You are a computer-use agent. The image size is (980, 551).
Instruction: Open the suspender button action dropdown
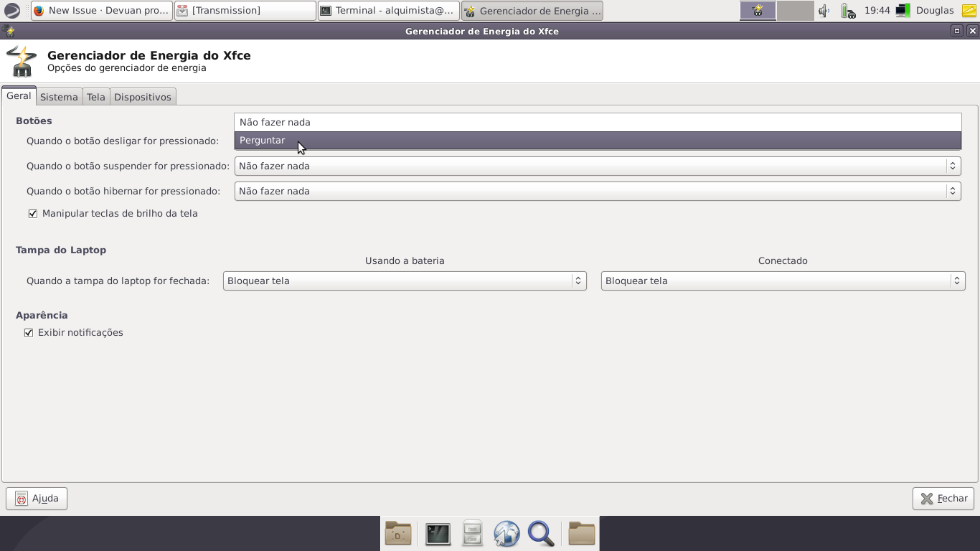pyautogui.click(x=597, y=166)
